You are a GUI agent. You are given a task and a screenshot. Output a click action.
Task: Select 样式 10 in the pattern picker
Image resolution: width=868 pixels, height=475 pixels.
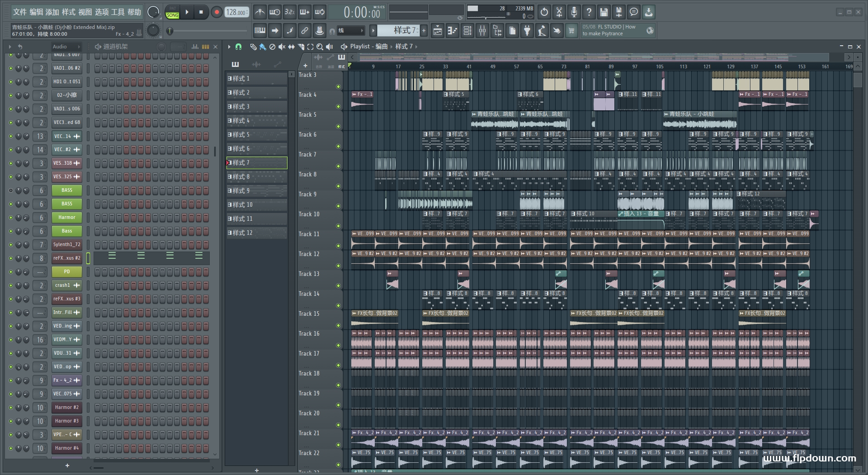pyautogui.click(x=257, y=205)
